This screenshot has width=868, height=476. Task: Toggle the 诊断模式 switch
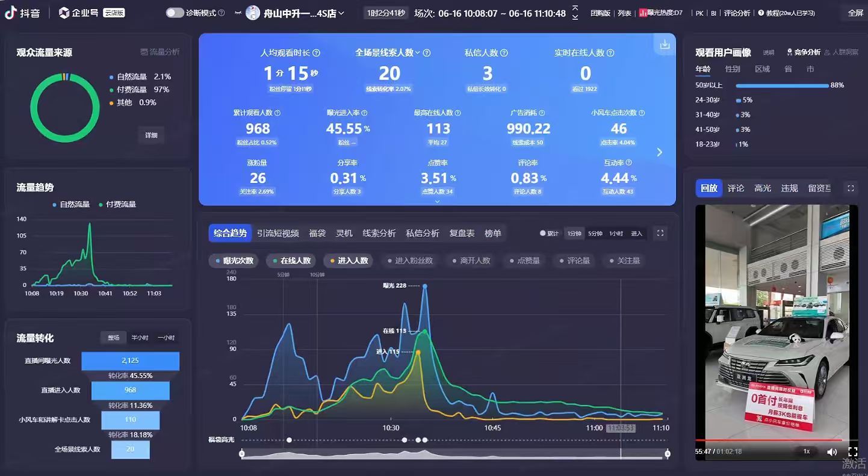[x=175, y=13]
